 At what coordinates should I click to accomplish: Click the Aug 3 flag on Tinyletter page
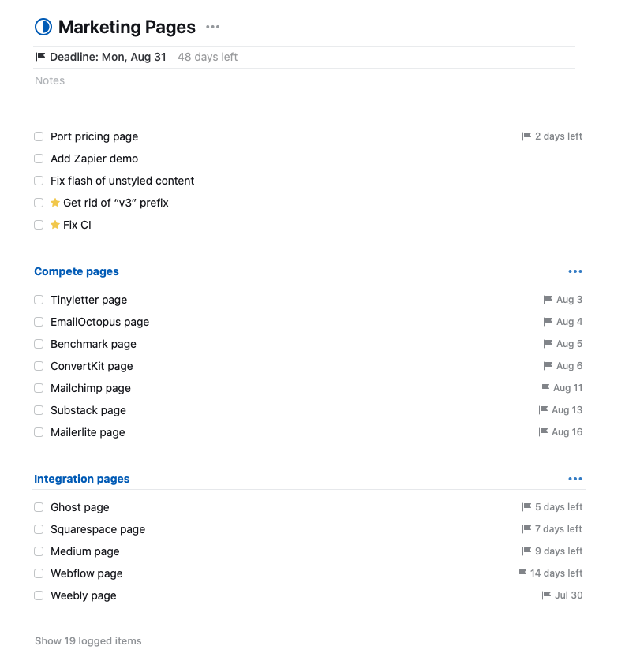coord(548,300)
